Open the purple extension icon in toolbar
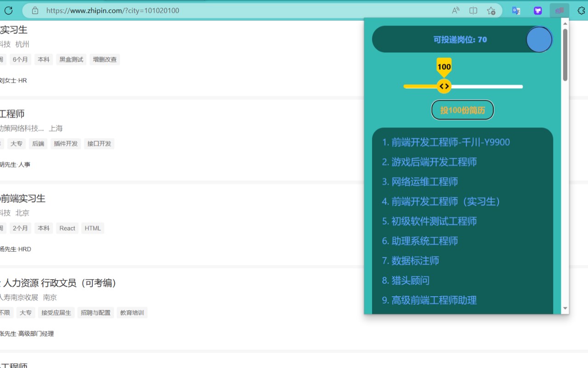 tap(537, 11)
